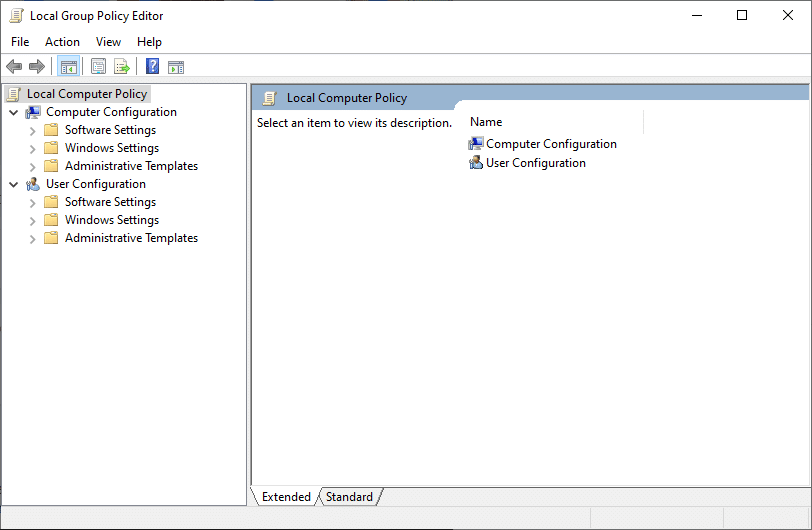812x530 pixels.
Task: Collapse the User Configuration tree node
Action: 13,185
